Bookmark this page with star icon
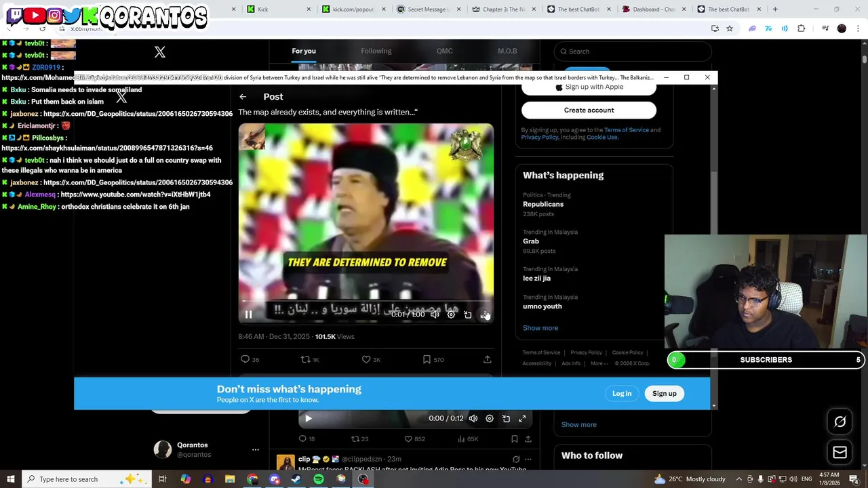 click(x=730, y=28)
